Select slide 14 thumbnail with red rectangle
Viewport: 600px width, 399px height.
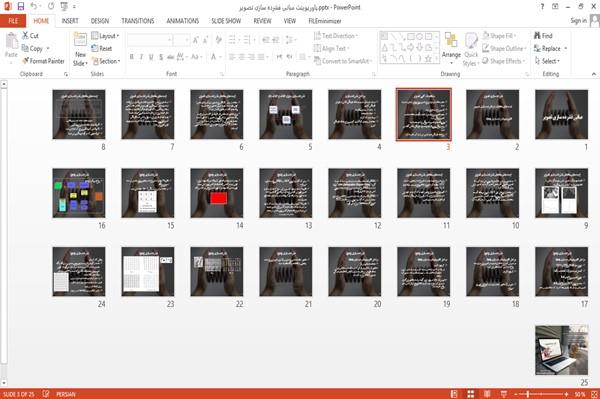[217, 193]
